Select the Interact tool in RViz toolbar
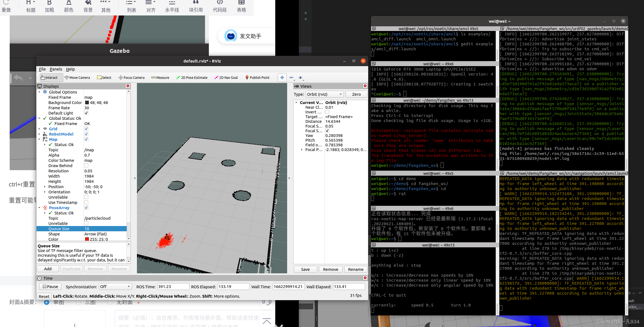 tap(49, 78)
